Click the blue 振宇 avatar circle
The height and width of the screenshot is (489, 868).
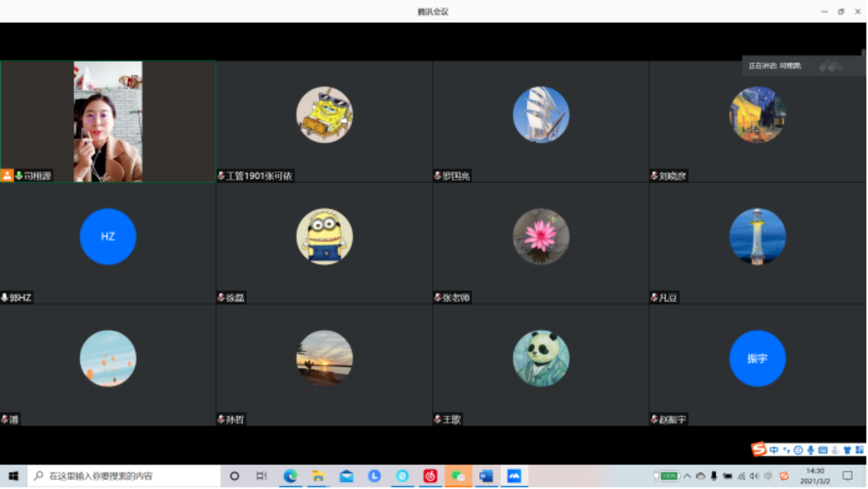point(757,358)
